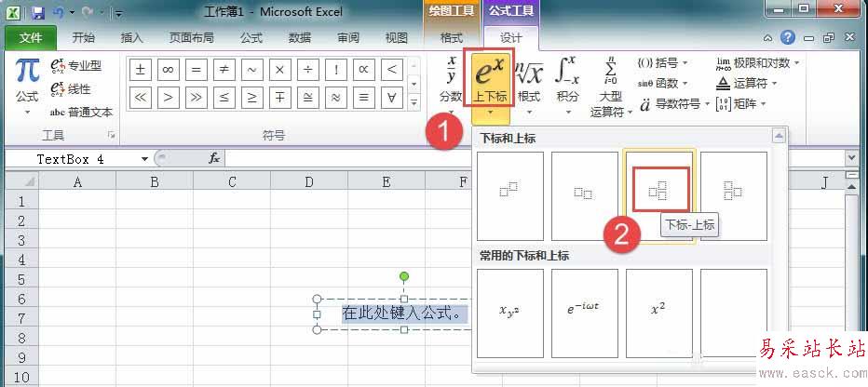Image resolution: width=868 pixels, height=387 pixels.
Task: Insert the identical ≡ symbol
Action: click(x=364, y=98)
